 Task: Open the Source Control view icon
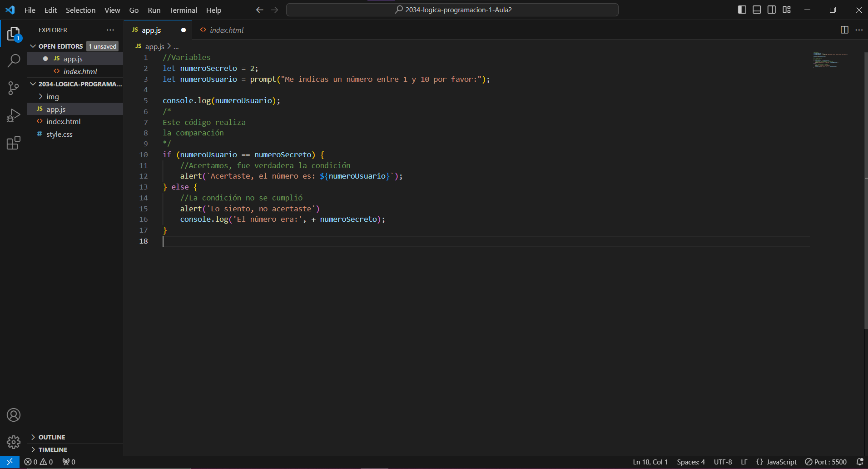pyautogui.click(x=14, y=88)
